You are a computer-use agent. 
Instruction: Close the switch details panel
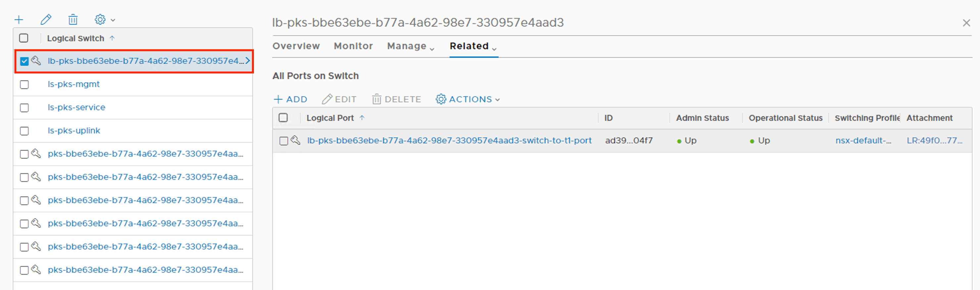(966, 23)
